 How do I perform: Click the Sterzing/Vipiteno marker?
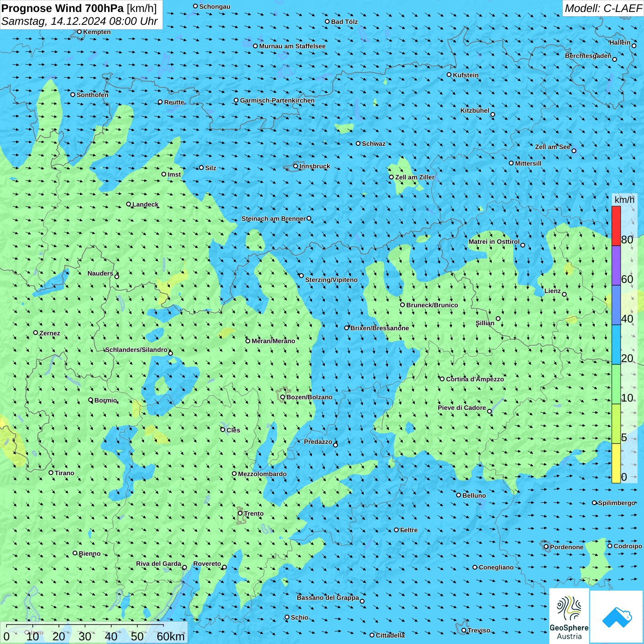click(x=301, y=276)
